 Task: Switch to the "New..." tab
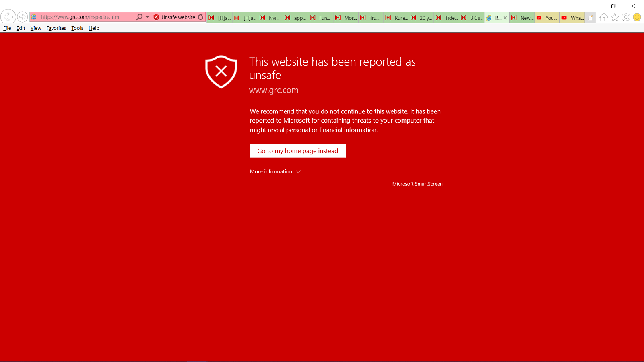pyautogui.click(x=522, y=18)
